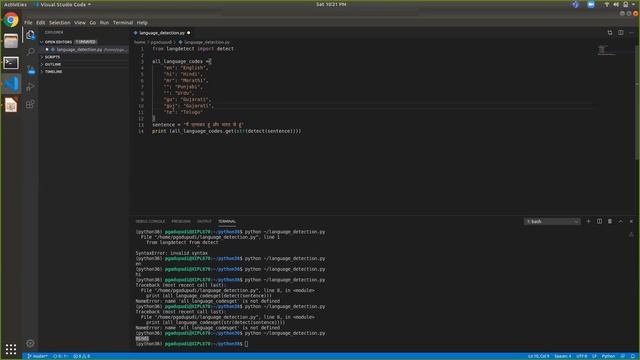Click the sync changes status bar item
The height and width of the screenshot is (360, 640).
(60, 356)
